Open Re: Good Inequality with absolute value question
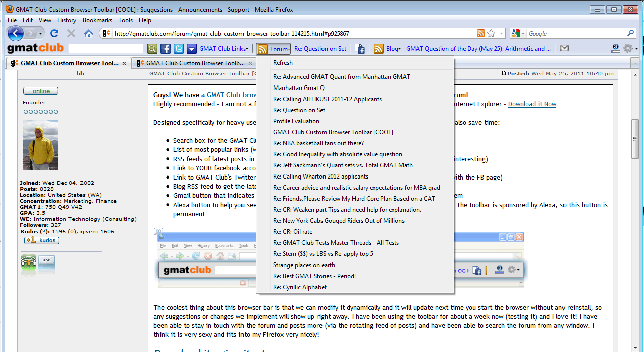The height and width of the screenshot is (352, 644). coord(355,154)
